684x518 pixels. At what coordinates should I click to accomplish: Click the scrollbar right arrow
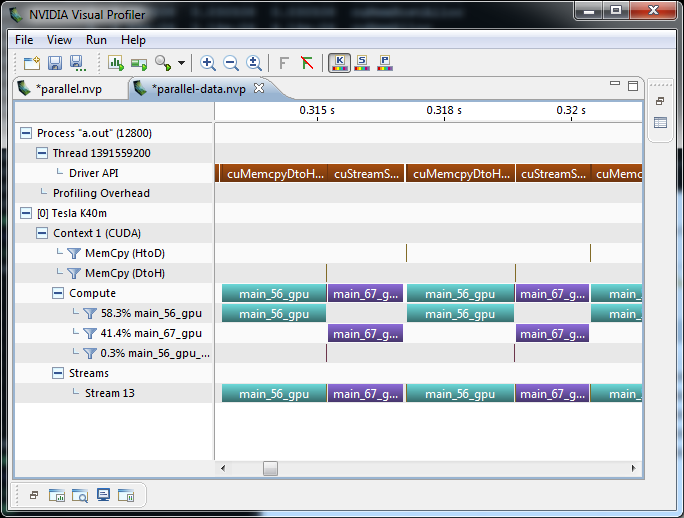coord(633,469)
